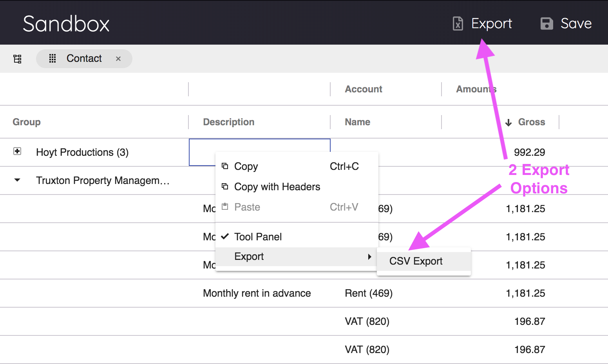Sort by the Group column header
The height and width of the screenshot is (364, 608).
click(27, 122)
